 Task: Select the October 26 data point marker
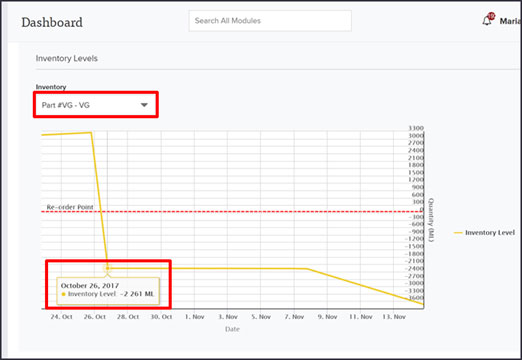[107, 268]
